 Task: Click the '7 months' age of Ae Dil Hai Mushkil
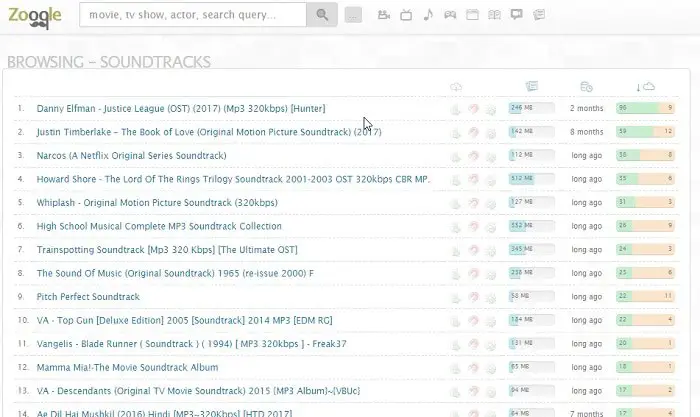click(x=587, y=413)
